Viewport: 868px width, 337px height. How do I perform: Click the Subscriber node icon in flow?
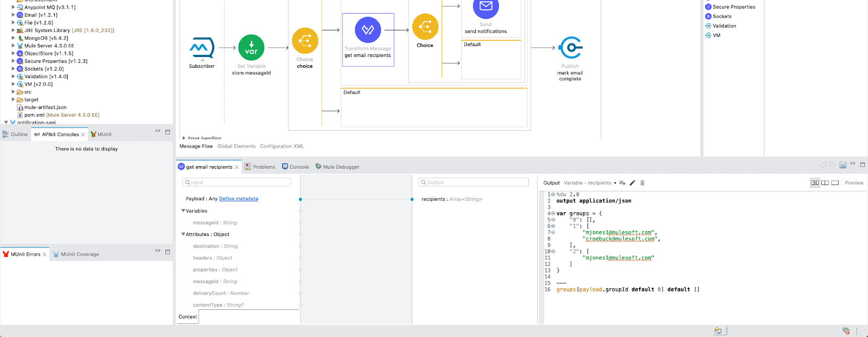click(201, 48)
